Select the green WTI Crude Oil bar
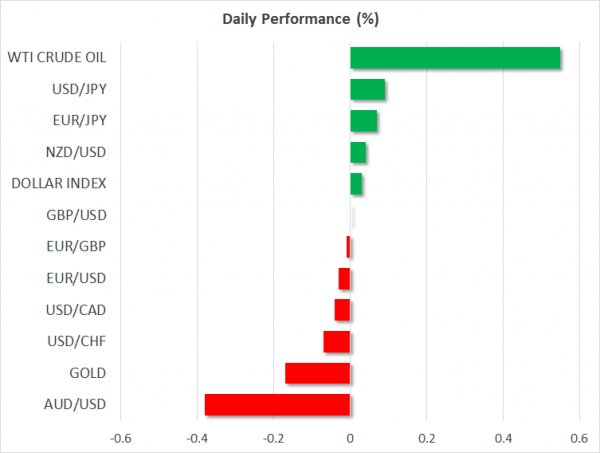 point(455,58)
